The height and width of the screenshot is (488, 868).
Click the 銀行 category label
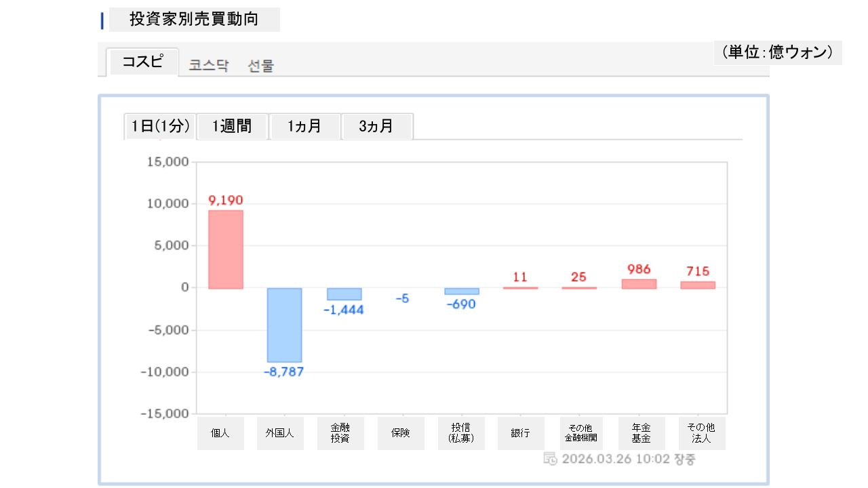[520, 433]
